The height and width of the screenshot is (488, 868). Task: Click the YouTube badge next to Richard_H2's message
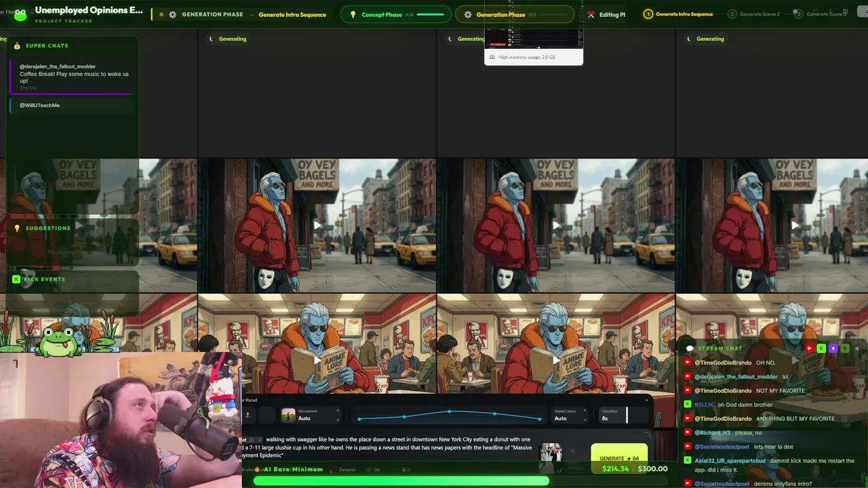(x=688, y=432)
